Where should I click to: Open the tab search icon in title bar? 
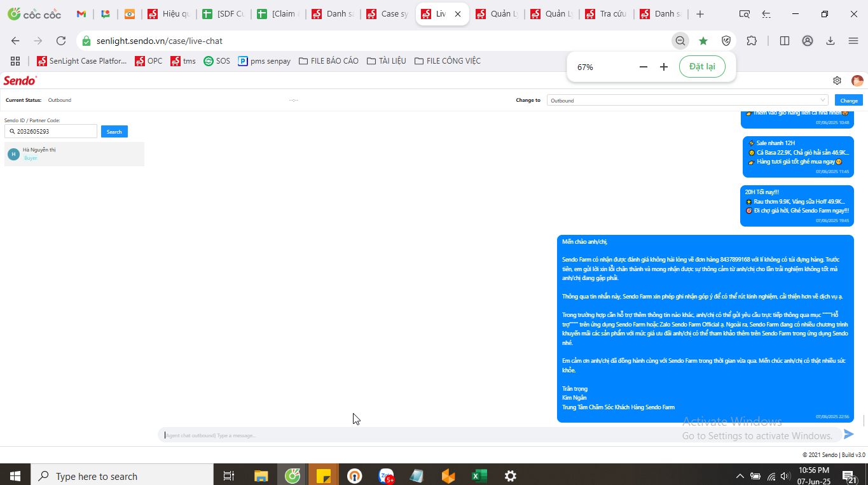coord(745,14)
